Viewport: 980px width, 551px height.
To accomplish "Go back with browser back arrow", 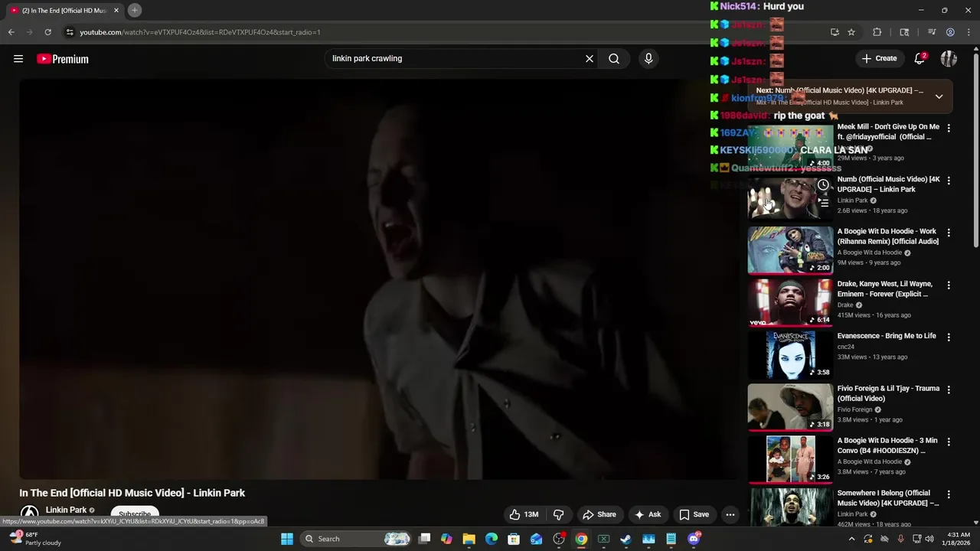I will (11, 32).
